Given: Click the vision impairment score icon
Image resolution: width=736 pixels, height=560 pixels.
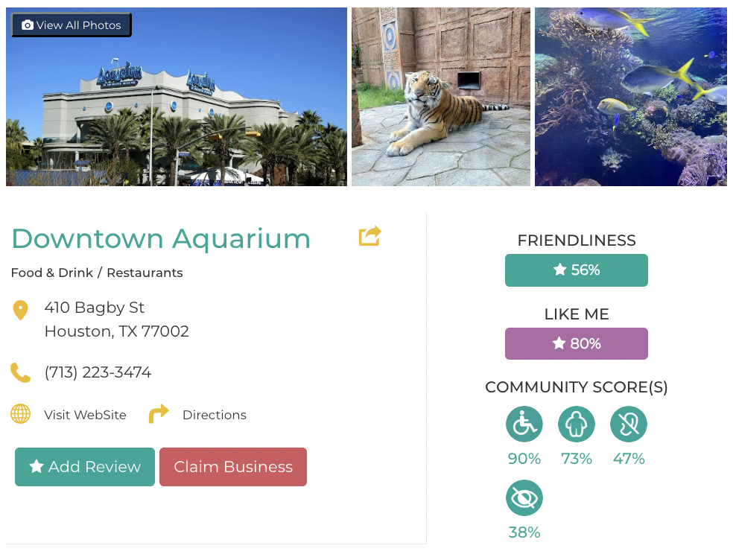Looking at the screenshot, I should [524, 498].
